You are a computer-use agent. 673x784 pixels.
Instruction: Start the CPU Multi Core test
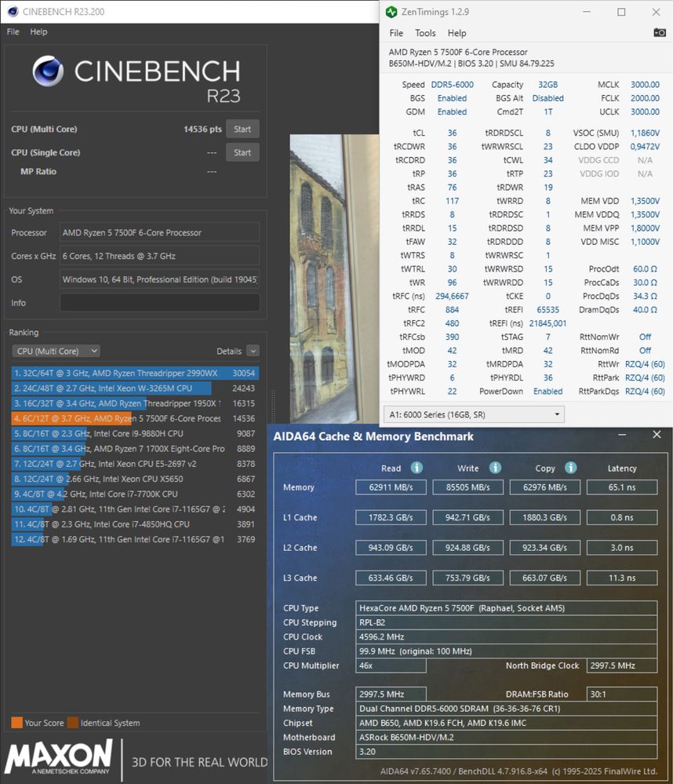[x=242, y=129]
